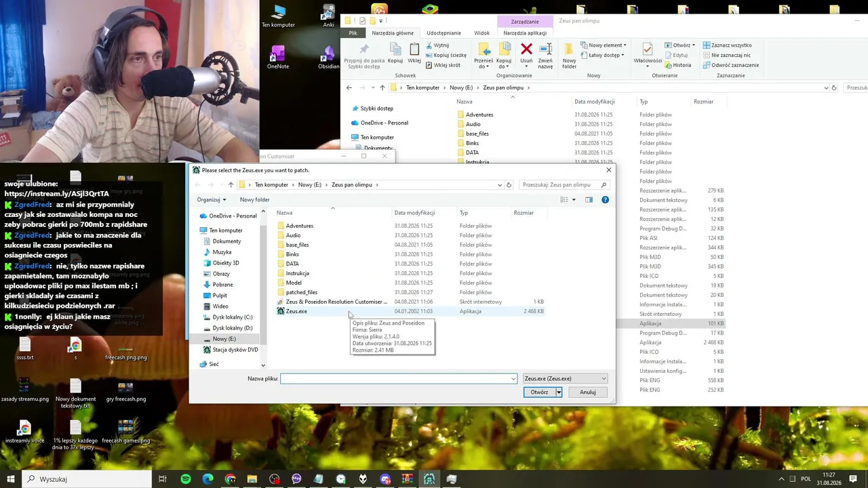Click Kopiuj ścieżkę in Explorer ribbon
Image resolution: width=868 pixels, height=488 pixels.
tap(446, 56)
